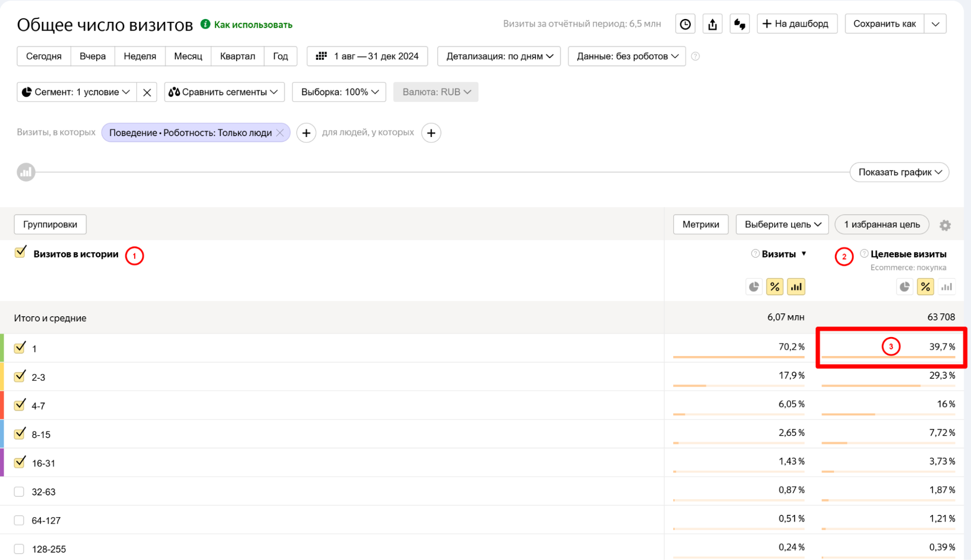This screenshot has width=971, height=560.
Task: Open table settings gear icon
Action: 945,225
